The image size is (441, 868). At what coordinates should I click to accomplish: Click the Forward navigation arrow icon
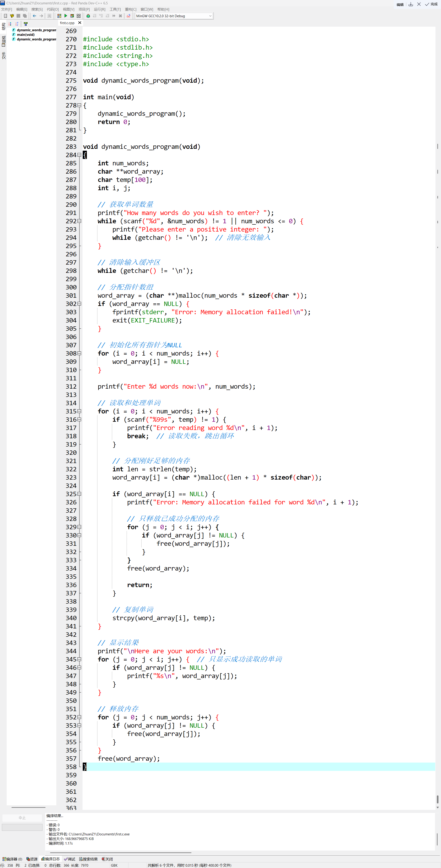click(x=41, y=16)
